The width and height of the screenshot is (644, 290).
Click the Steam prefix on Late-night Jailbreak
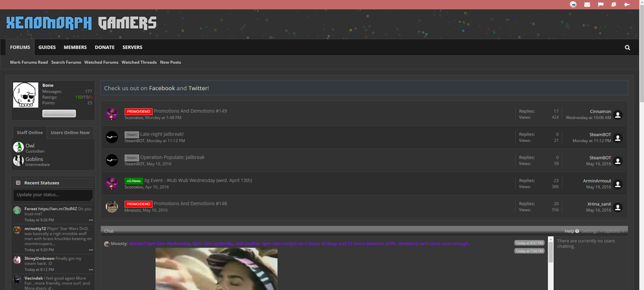tap(132, 134)
